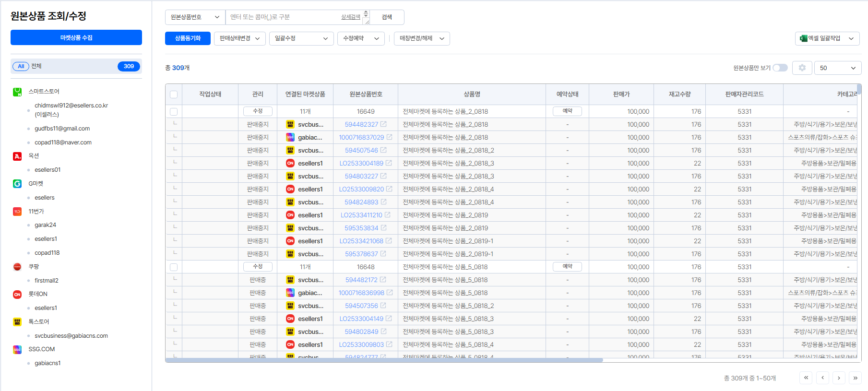The image size is (868, 391).
Task: Click 예약 button for product 16648
Action: click(567, 267)
